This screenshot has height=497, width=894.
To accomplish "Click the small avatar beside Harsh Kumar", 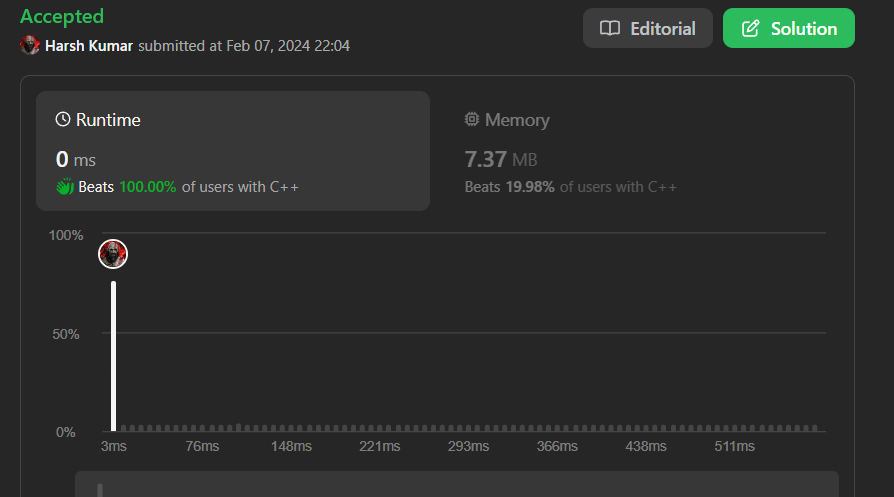I will pyautogui.click(x=30, y=46).
